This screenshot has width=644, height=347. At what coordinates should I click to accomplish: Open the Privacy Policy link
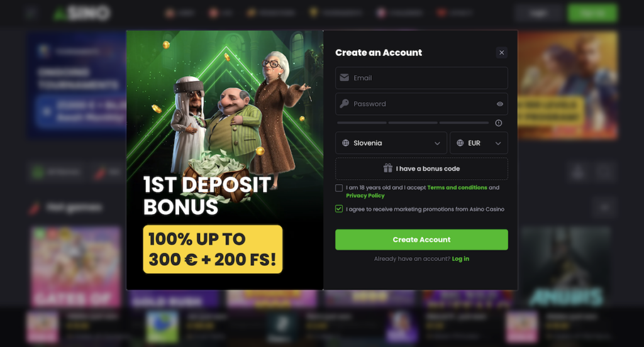365,196
